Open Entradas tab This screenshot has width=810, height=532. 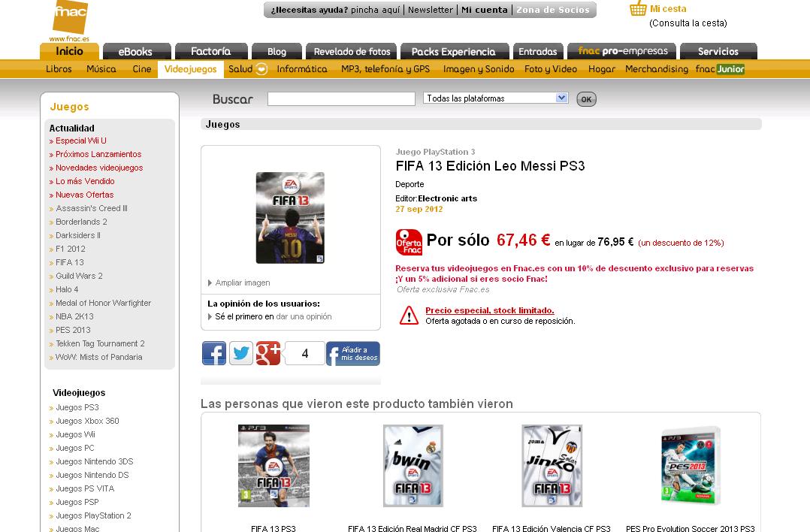[x=538, y=52]
